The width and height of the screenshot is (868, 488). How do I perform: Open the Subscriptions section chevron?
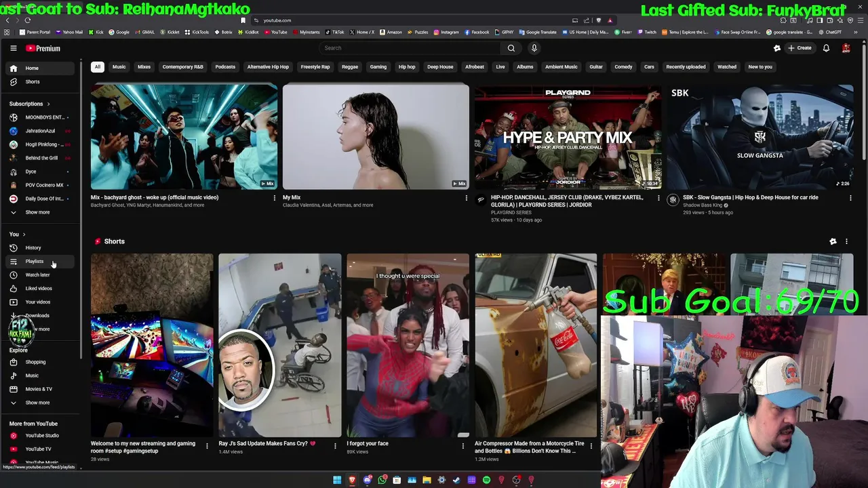48,104
